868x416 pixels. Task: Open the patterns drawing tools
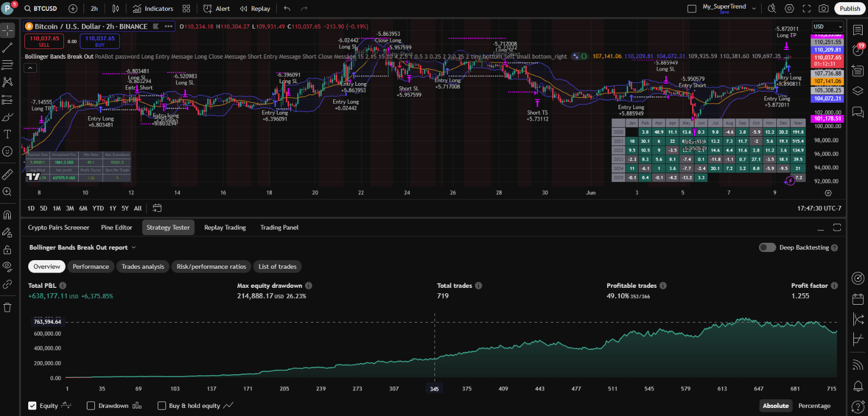pos(8,82)
